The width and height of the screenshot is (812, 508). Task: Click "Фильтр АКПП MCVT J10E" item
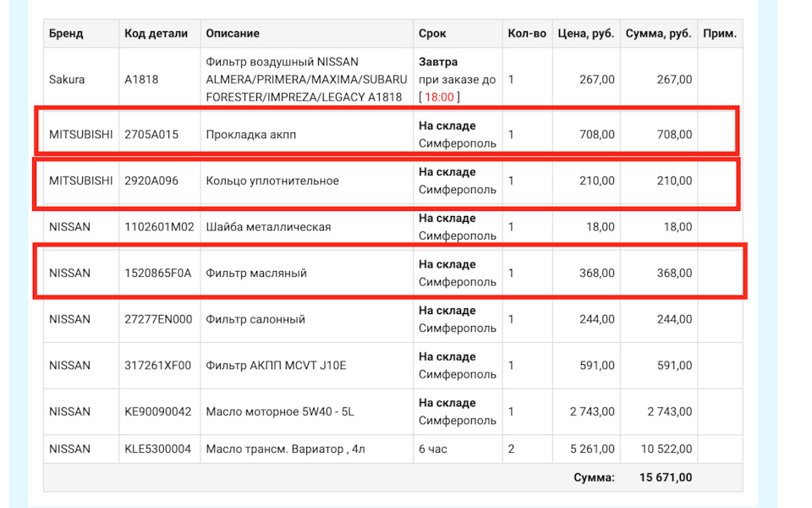(x=277, y=366)
